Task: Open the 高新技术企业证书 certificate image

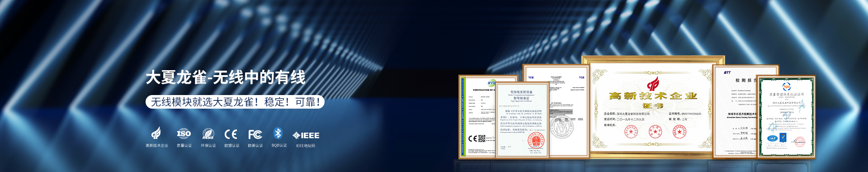Action: [x=653, y=107]
